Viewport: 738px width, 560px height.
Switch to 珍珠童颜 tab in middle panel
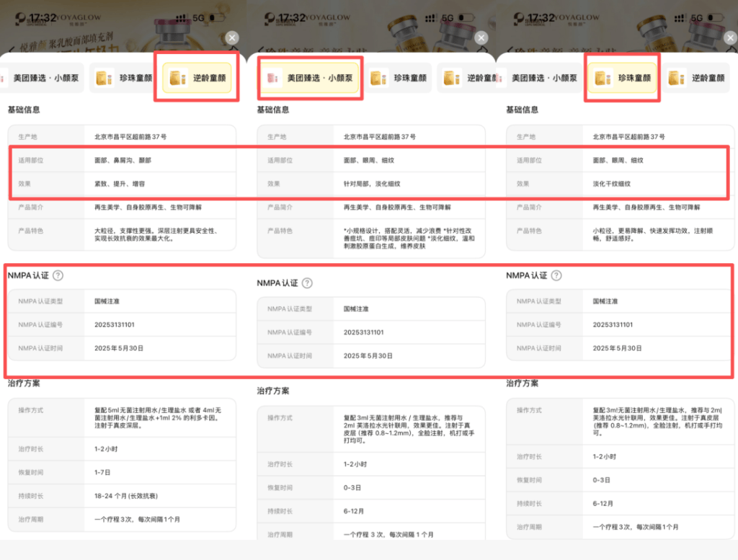(x=398, y=78)
